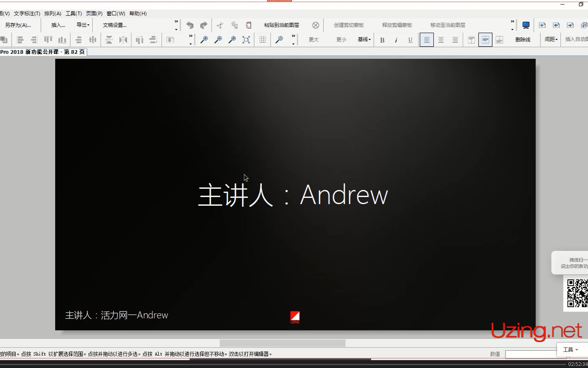Click the Undo arrow icon

[x=190, y=25]
